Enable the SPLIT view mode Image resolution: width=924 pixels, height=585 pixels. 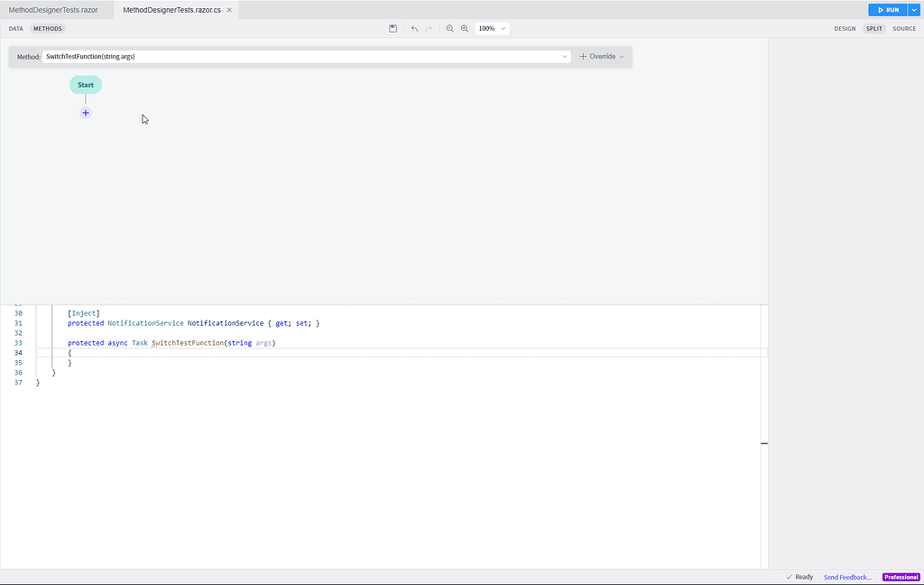point(874,28)
